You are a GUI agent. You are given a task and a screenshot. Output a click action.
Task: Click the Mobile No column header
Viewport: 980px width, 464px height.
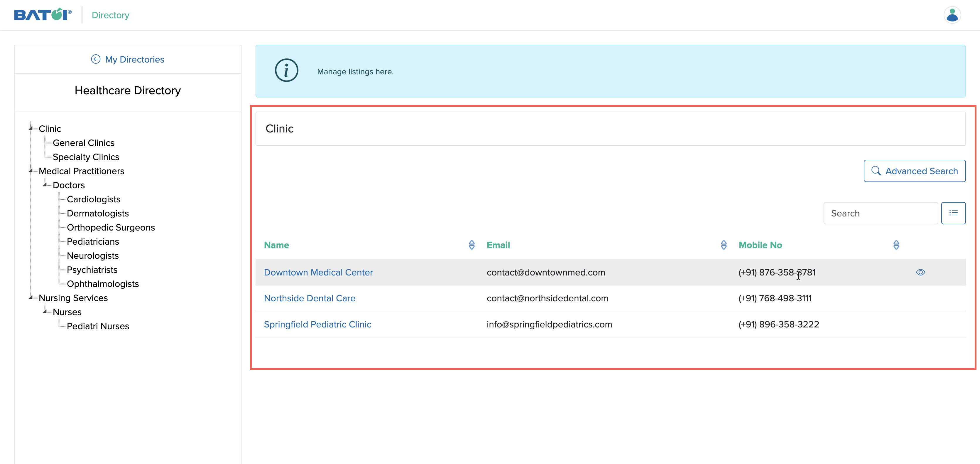coord(760,245)
